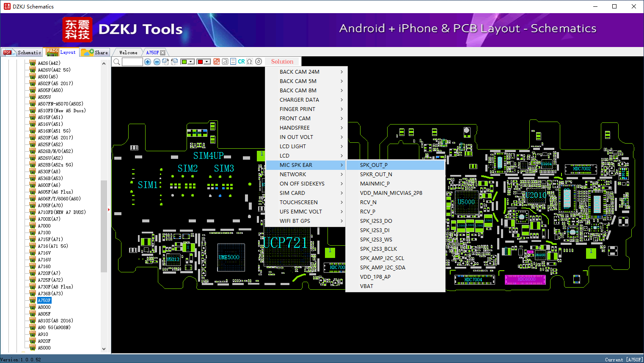Zoom in with the blue plus icon

(148, 62)
